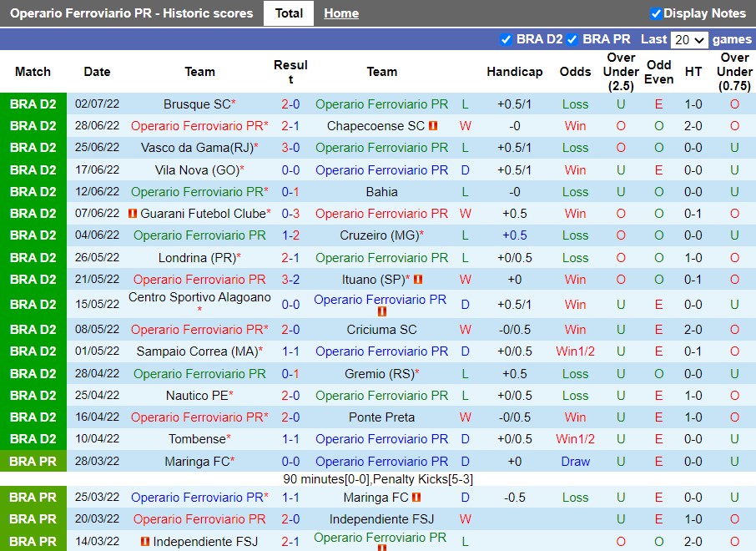Click the +0.5 handicap on Cruzeiro row

pos(515,235)
